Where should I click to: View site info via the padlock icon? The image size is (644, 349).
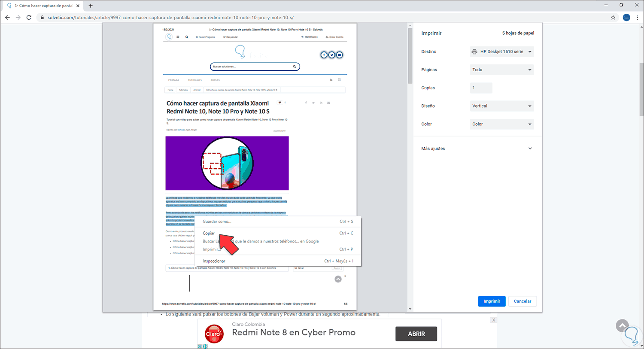tap(42, 18)
